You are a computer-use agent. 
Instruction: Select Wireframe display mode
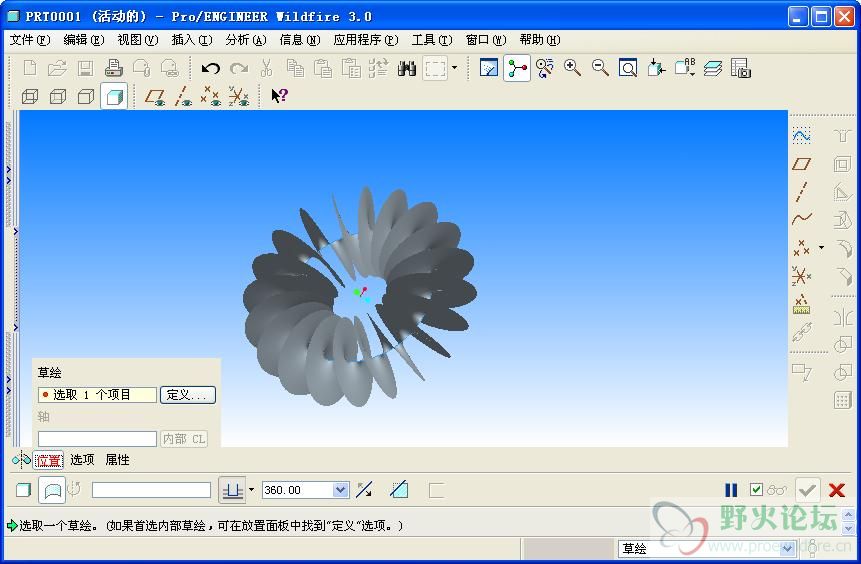click(30, 97)
